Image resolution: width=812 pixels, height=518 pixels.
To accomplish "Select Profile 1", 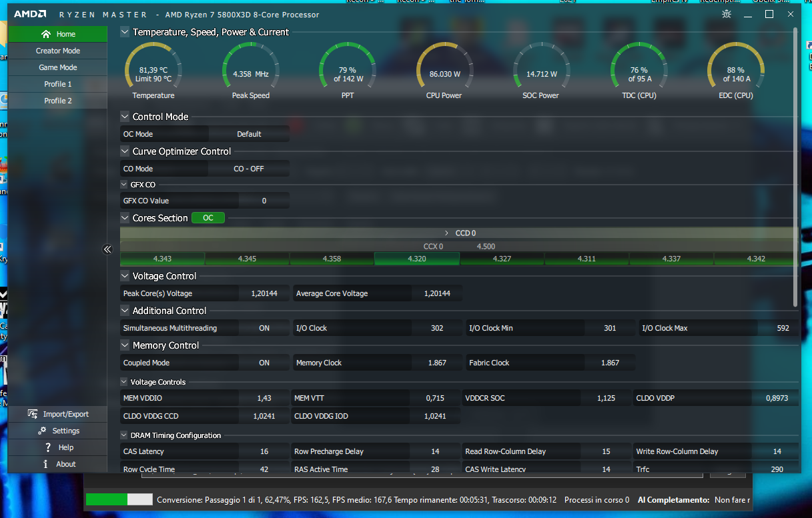I will coord(57,84).
